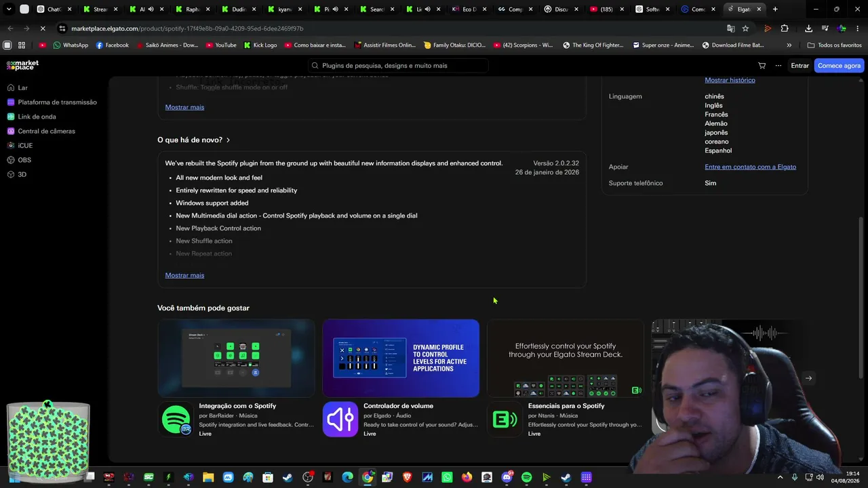868x488 pixels.
Task: Open the tab search dropdown
Action: (x=9, y=9)
